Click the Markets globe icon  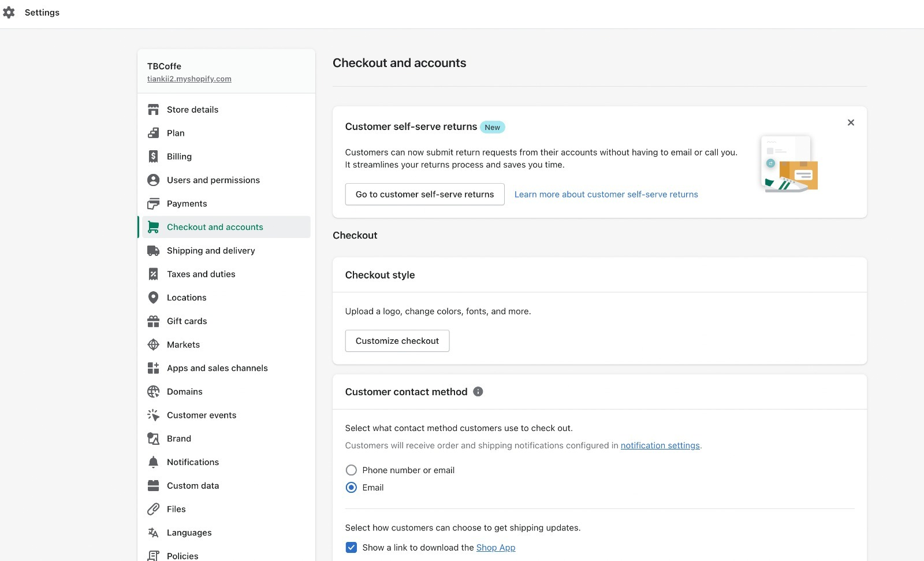tap(153, 344)
